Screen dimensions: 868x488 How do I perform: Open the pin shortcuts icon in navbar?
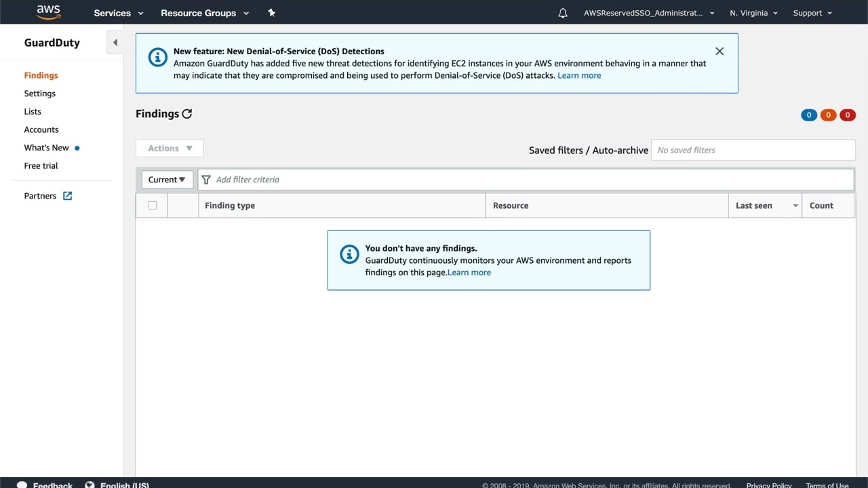[x=272, y=12]
